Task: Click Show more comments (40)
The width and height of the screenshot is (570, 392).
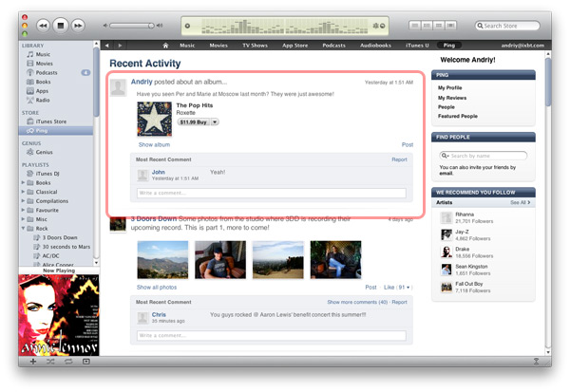Action: pos(357,302)
